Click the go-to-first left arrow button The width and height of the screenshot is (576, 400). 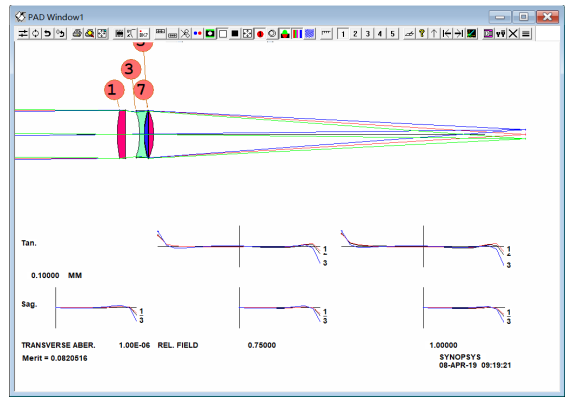(447, 34)
